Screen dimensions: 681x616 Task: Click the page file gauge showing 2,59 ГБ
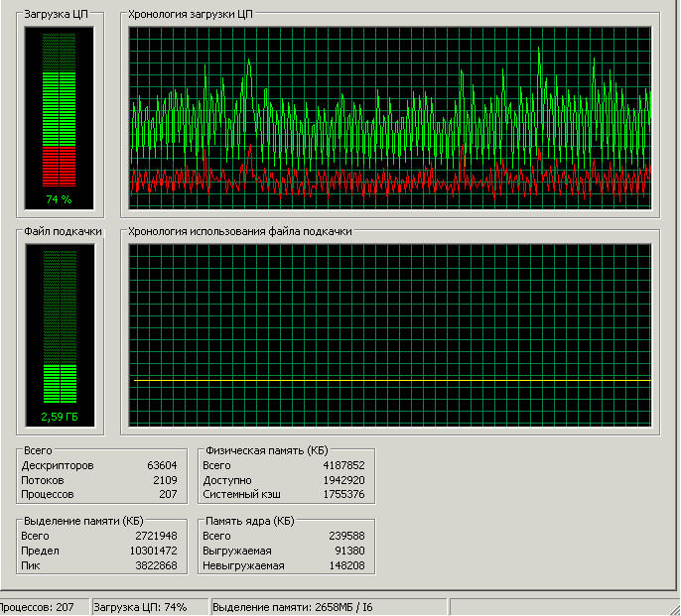click(x=60, y=333)
